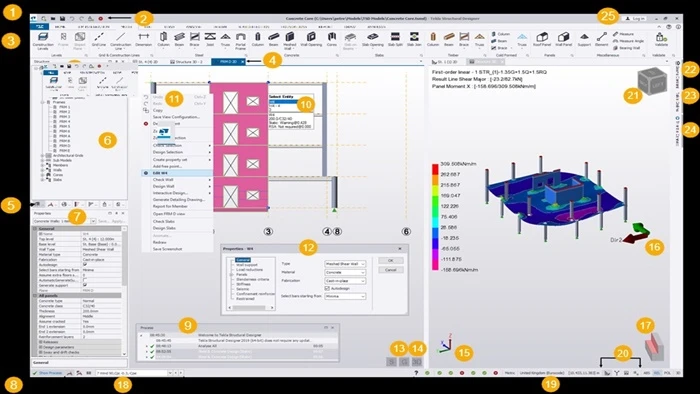The image size is (700, 394).
Task: Click OK in the Properties W4 dialog
Action: coord(391,261)
